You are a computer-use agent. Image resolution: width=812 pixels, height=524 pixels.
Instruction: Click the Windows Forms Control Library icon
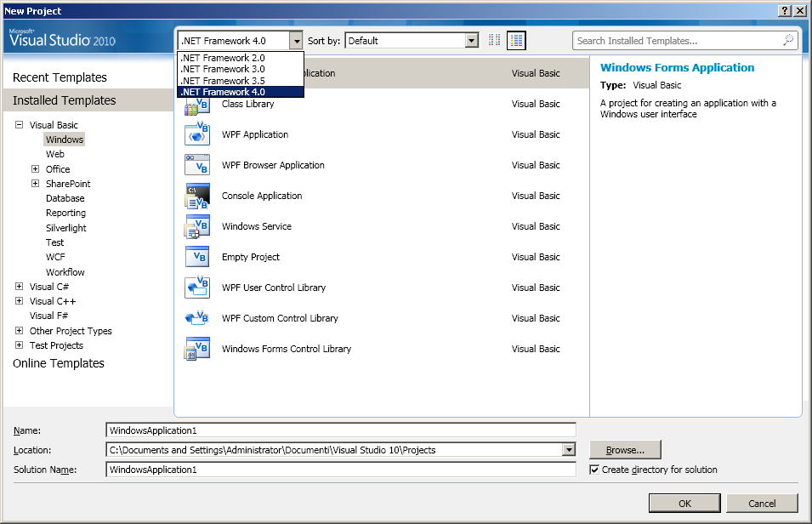pyautogui.click(x=196, y=348)
